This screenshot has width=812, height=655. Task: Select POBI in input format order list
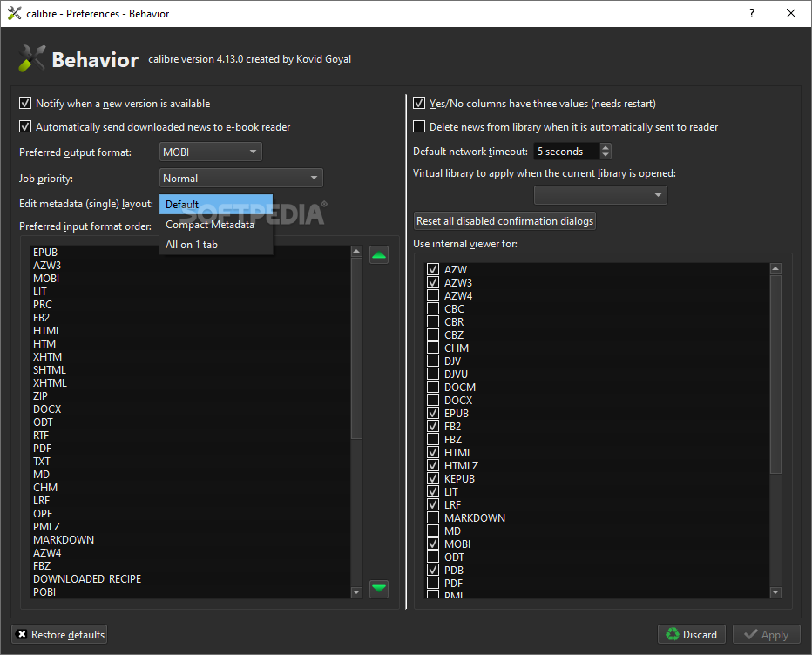(x=190, y=591)
